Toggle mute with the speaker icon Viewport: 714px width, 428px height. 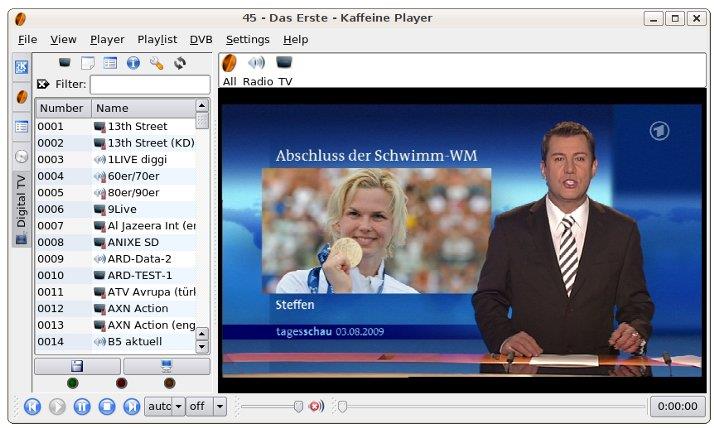[x=316, y=406]
